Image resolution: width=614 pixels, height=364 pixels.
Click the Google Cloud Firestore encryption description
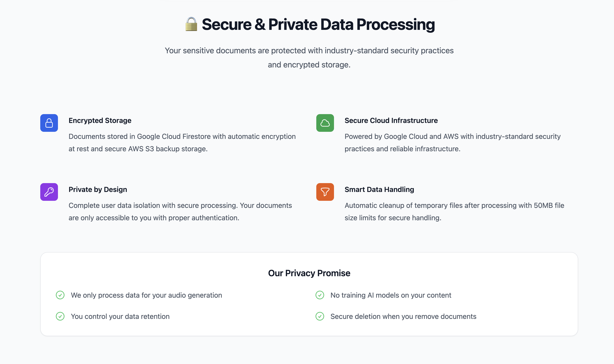point(182,142)
